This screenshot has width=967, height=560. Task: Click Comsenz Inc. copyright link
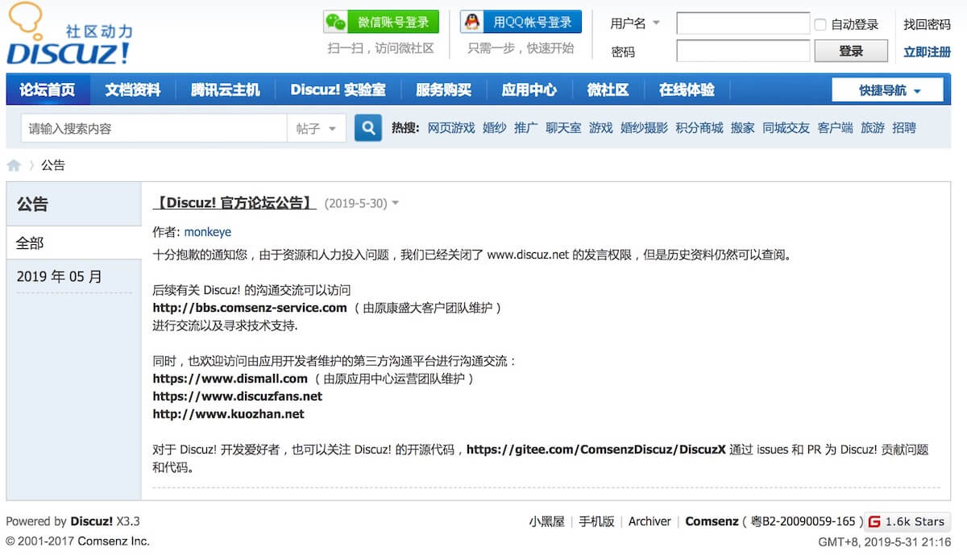pos(114,541)
